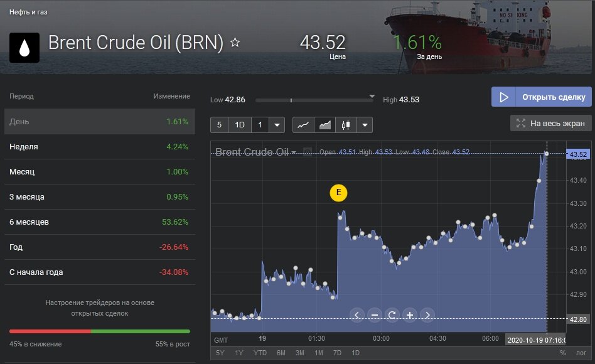Reset chart view with refresh button
595x364 pixels.
point(392,315)
